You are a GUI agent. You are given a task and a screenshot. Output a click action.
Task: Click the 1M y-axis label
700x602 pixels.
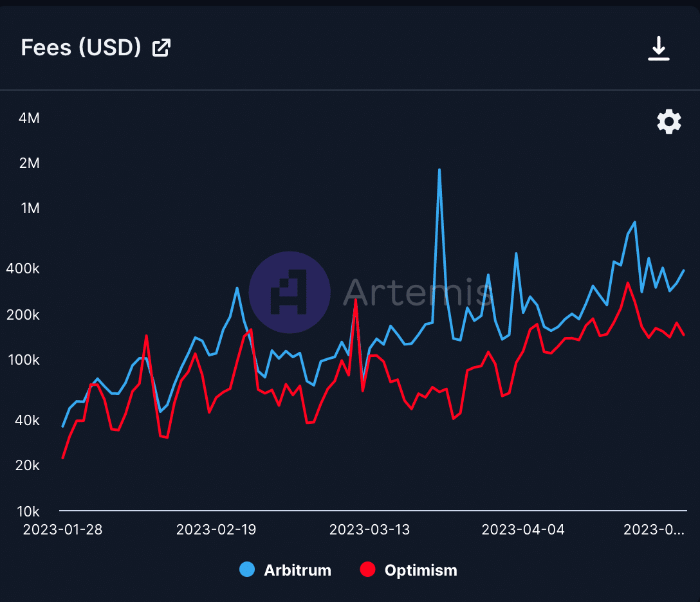(30, 208)
